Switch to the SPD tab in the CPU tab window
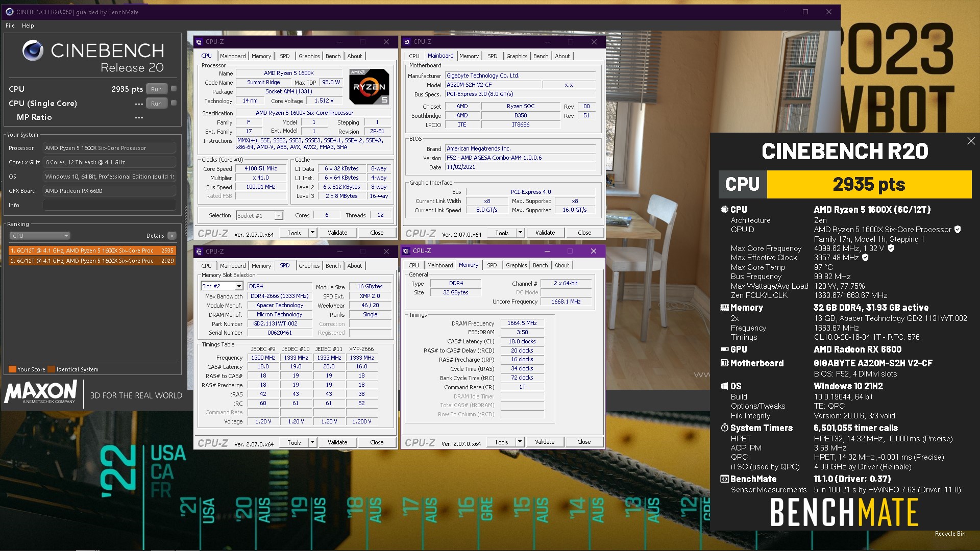 point(284,56)
